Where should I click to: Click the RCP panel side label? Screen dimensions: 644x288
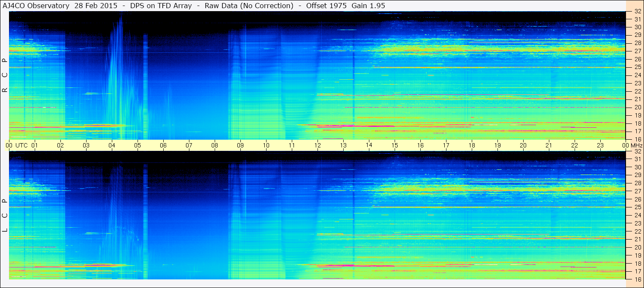pos(5,76)
